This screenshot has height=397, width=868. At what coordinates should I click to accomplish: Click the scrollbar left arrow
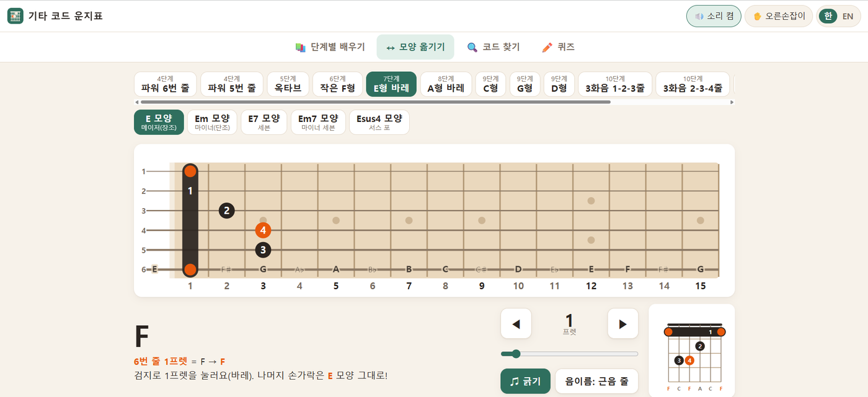[137, 102]
